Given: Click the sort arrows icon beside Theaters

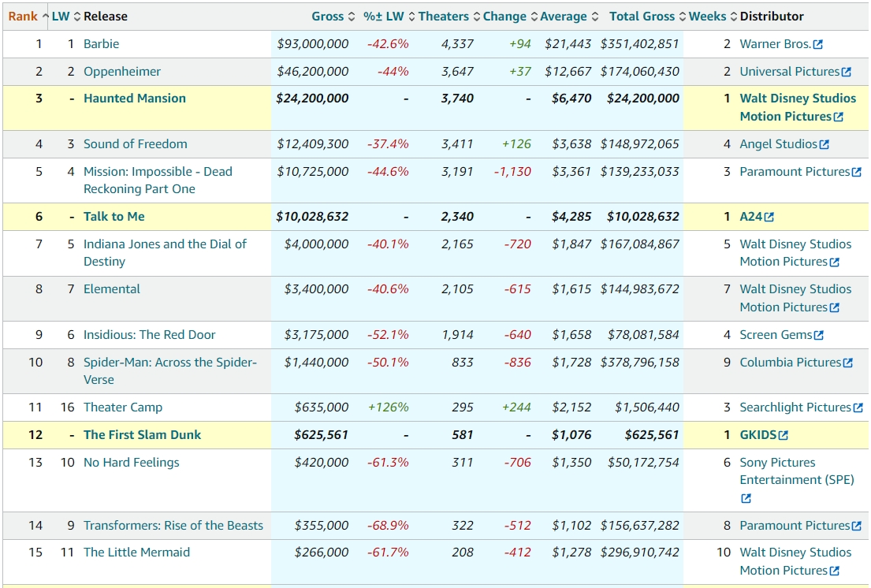Looking at the screenshot, I should (x=477, y=17).
